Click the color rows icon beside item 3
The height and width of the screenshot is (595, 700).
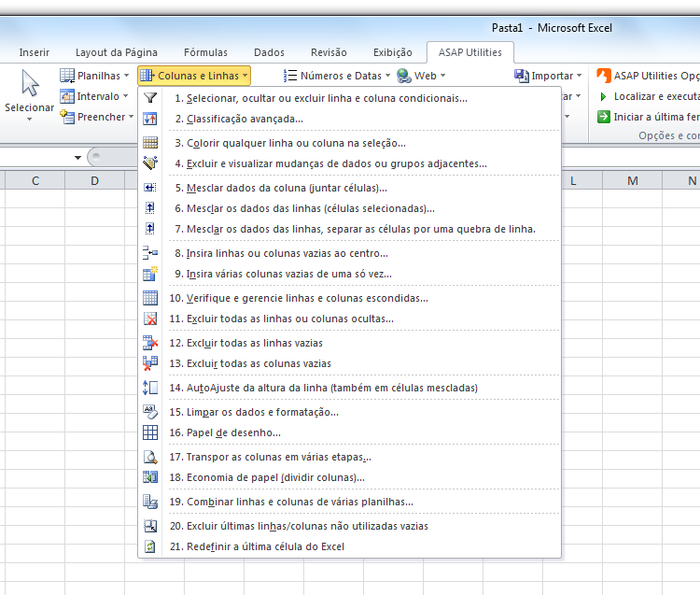pyautogui.click(x=150, y=143)
